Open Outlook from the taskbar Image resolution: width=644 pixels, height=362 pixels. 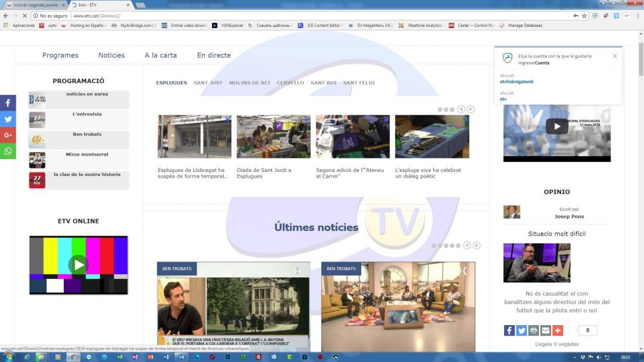[x=181, y=357]
